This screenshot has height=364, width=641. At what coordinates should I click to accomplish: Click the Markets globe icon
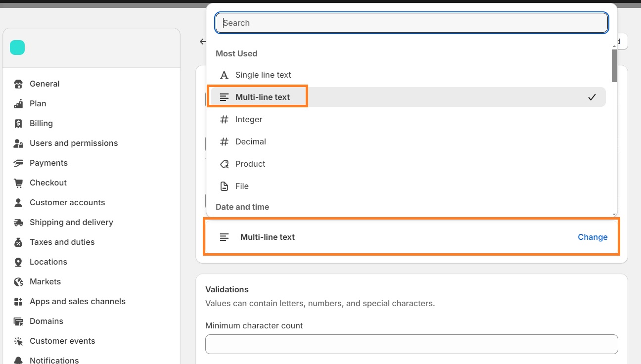pos(18,281)
